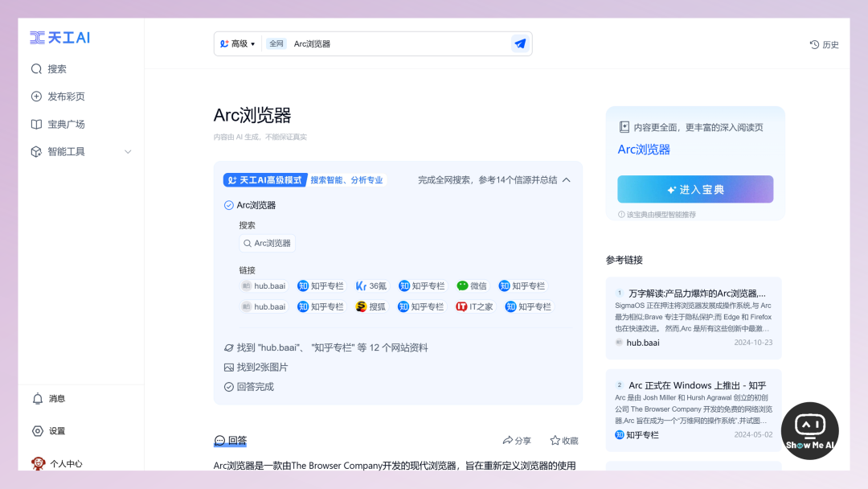
Task: Click the 回答完成 check icon
Action: pos(228,387)
